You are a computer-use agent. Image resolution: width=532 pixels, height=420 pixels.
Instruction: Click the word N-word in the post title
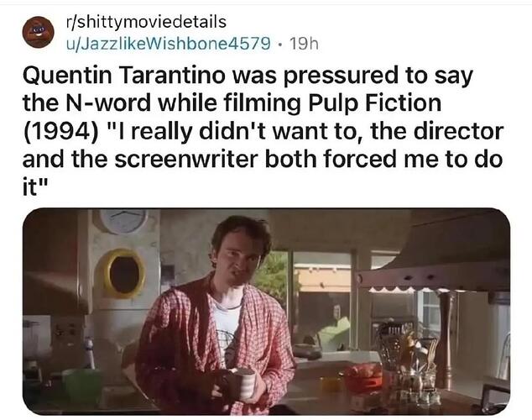click(x=105, y=102)
